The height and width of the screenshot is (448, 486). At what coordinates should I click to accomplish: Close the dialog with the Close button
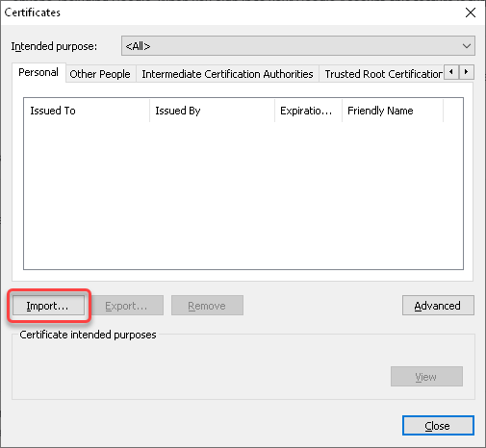(x=438, y=426)
